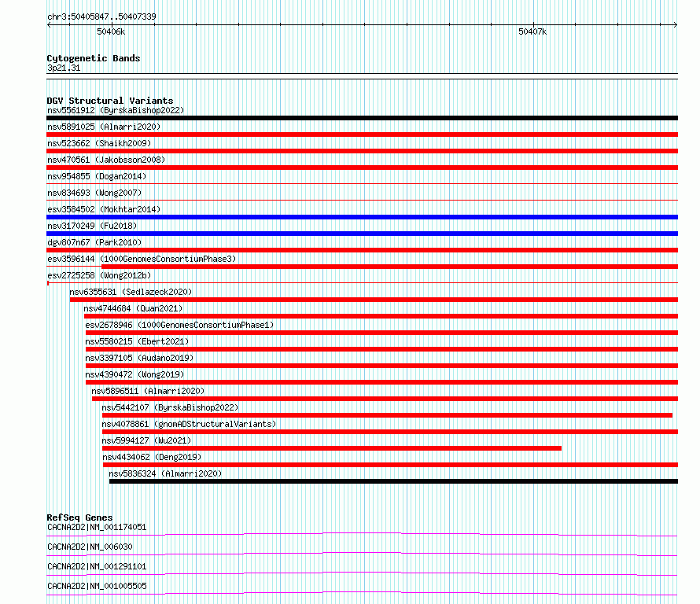Open variant esv3596144 (1000GenomesConsortiumPhase3)
Viewport: 700px width, 604px height.
point(142,259)
